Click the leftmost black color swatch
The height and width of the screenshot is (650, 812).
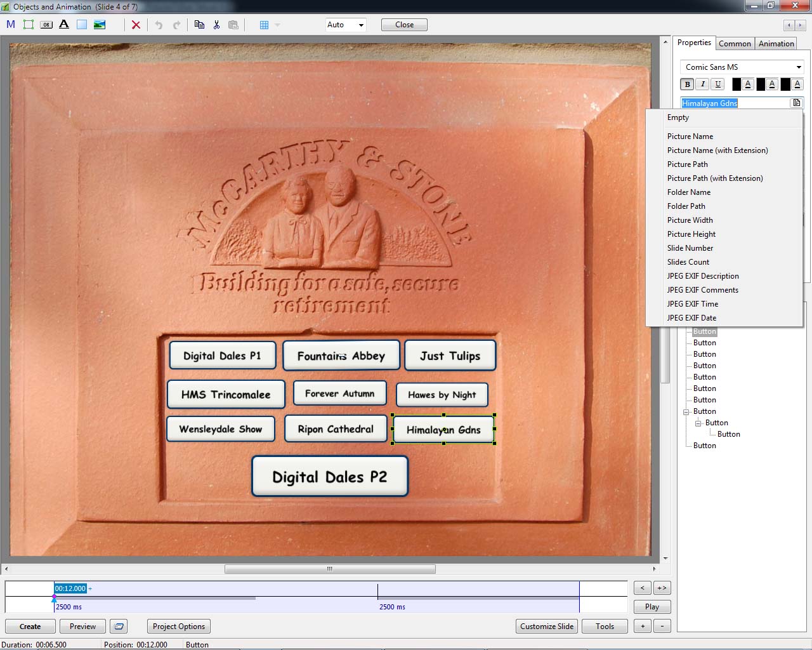737,84
